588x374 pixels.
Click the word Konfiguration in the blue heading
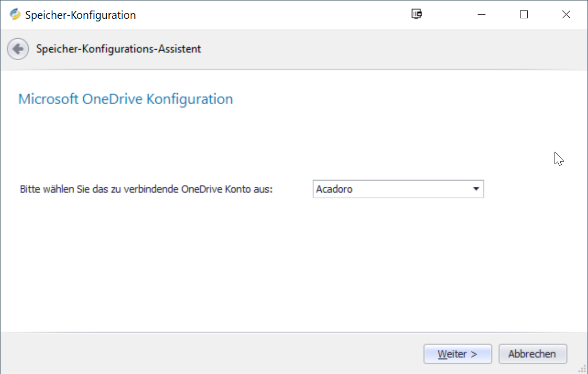189,99
